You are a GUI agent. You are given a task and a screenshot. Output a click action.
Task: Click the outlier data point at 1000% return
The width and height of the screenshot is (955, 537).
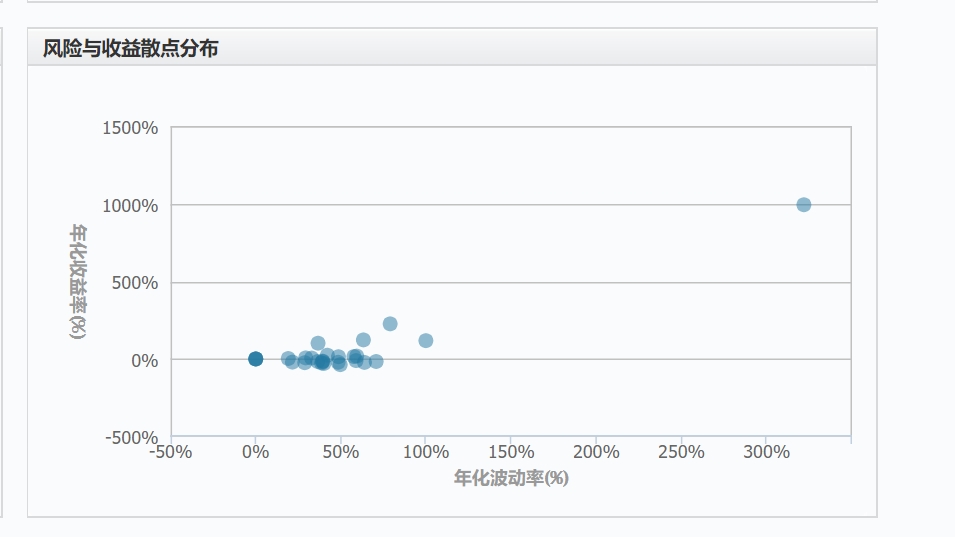[803, 205]
